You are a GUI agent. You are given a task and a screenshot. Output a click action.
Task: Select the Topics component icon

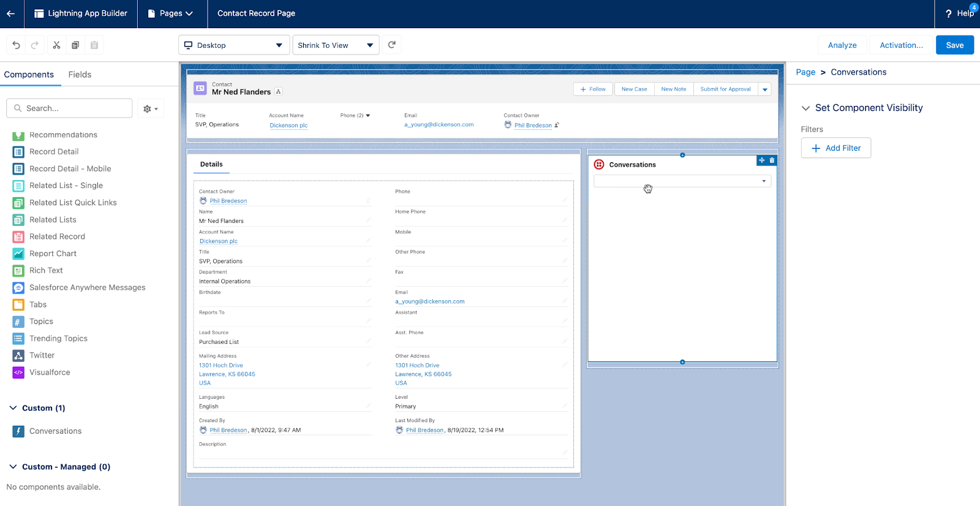click(x=18, y=322)
